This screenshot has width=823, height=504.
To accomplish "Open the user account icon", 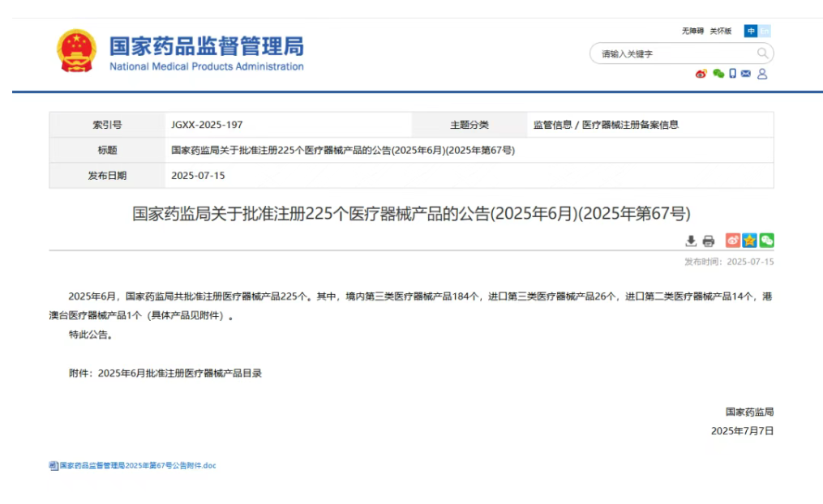I will pyautogui.click(x=762, y=74).
